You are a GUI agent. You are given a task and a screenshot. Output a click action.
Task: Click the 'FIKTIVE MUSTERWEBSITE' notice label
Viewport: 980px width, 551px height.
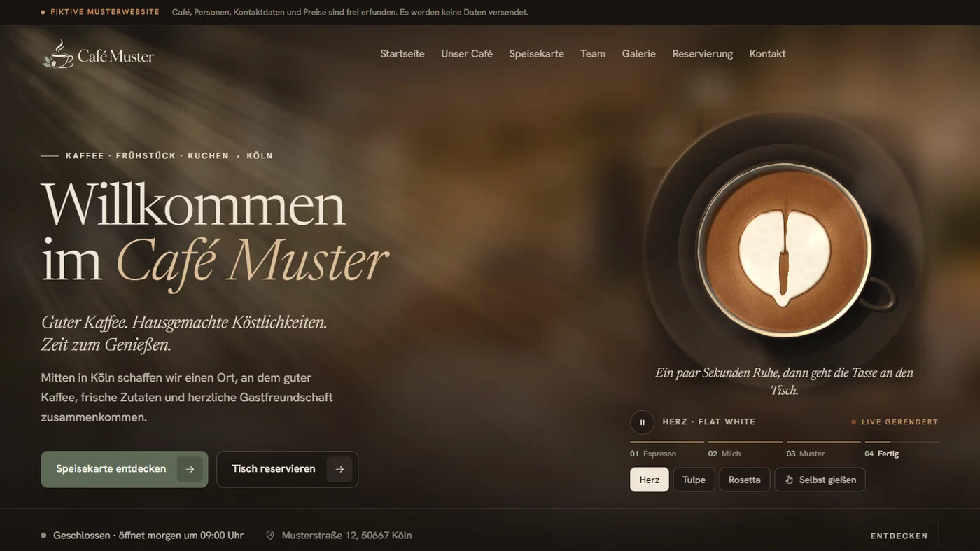(105, 12)
